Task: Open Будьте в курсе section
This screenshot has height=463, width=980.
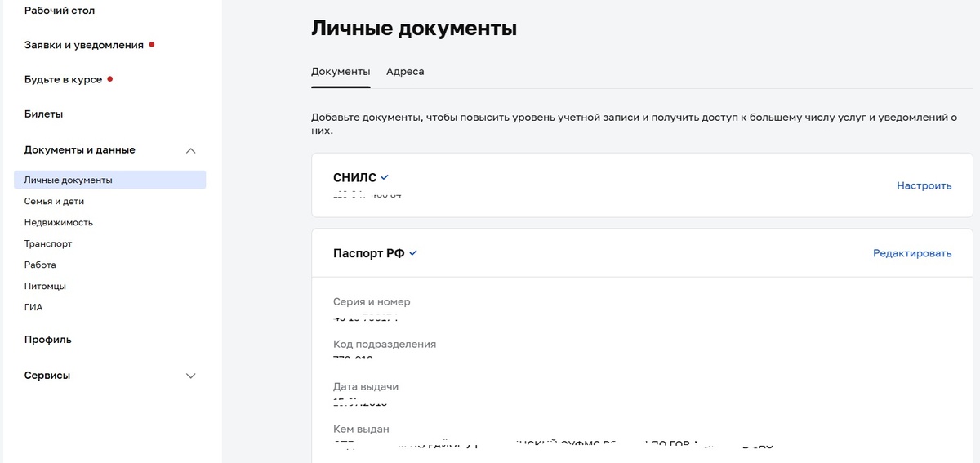Action: (63, 79)
